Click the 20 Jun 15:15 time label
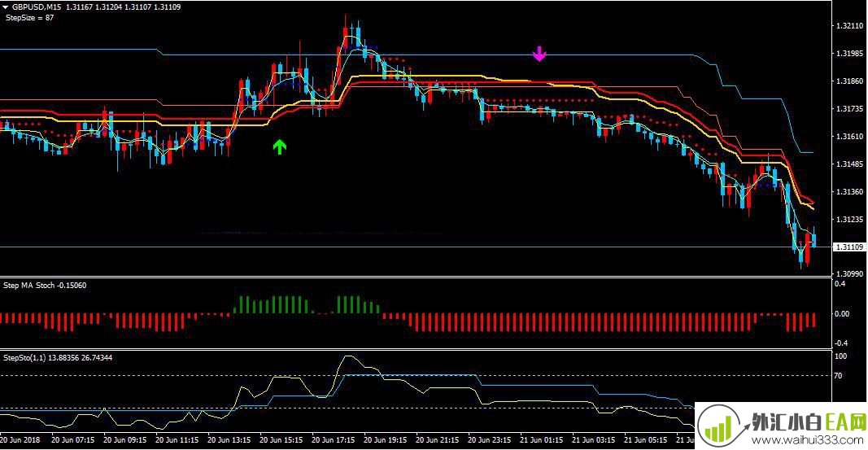Image resolution: width=868 pixels, height=450 pixels. tap(281, 440)
